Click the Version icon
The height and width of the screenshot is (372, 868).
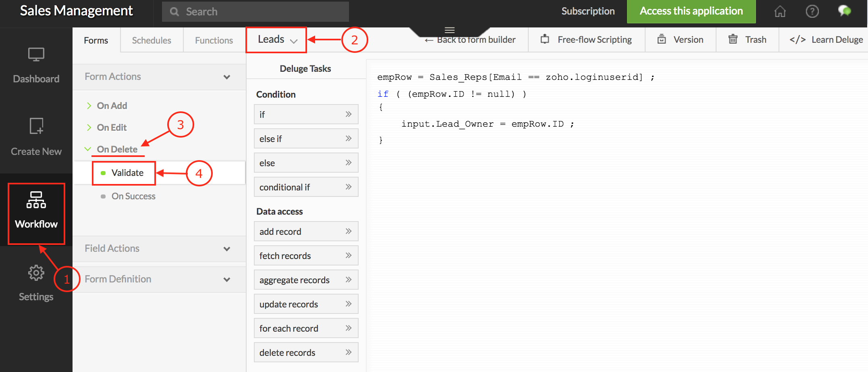click(x=662, y=39)
